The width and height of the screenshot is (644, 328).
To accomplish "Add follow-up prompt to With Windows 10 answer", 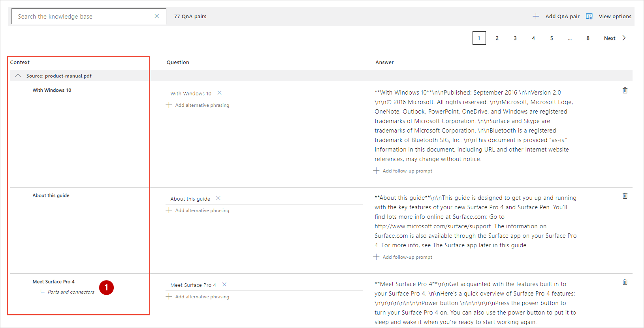I will pos(407,171).
